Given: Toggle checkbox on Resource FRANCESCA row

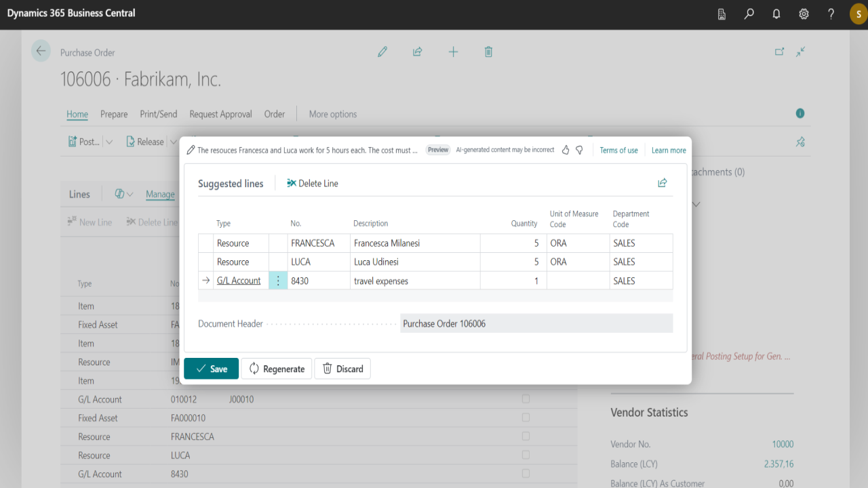Looking at the screenshot, I should click(x=526, y=436).
